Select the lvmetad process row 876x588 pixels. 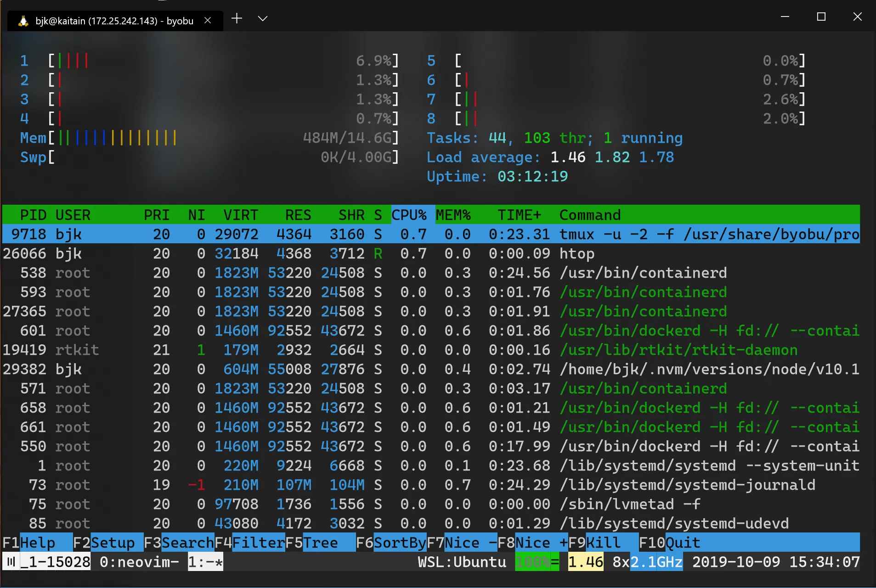point(431,504)
